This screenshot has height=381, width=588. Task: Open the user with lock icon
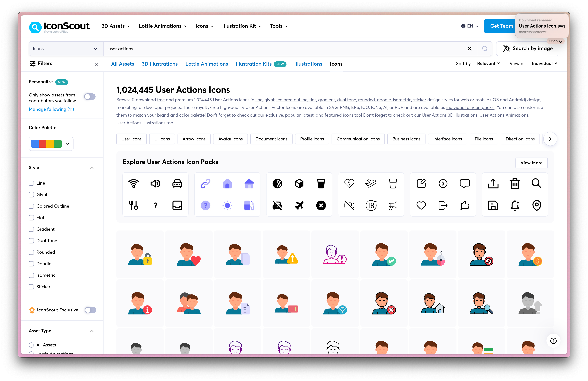coord(140,254)
